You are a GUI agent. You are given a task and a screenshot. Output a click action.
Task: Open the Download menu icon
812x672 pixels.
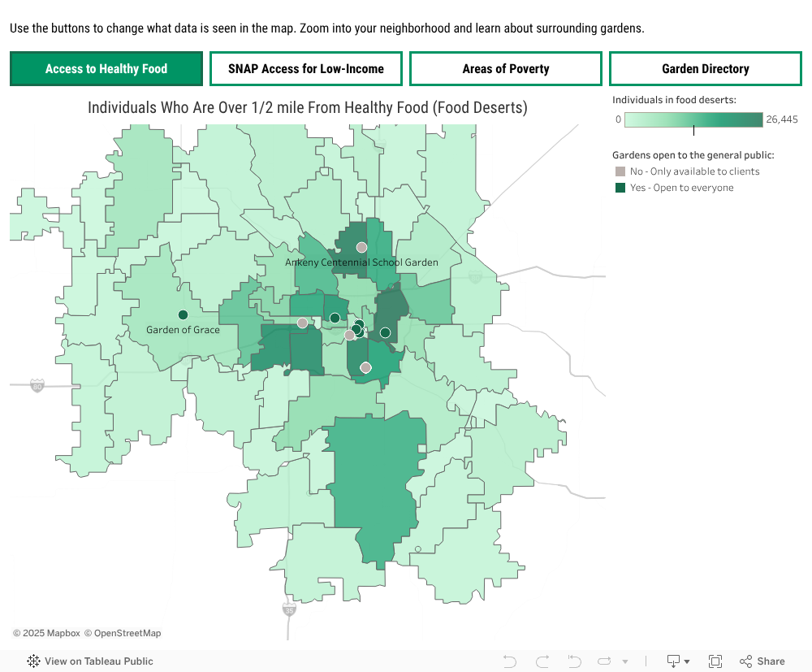coord(678,661)
